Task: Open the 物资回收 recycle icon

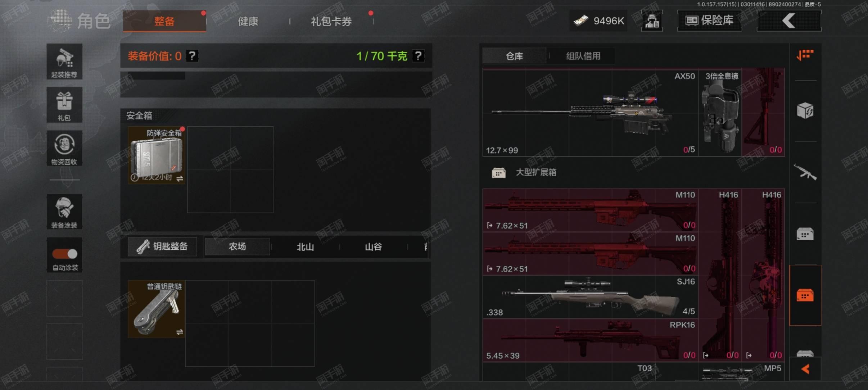Action: click(64, 148)
